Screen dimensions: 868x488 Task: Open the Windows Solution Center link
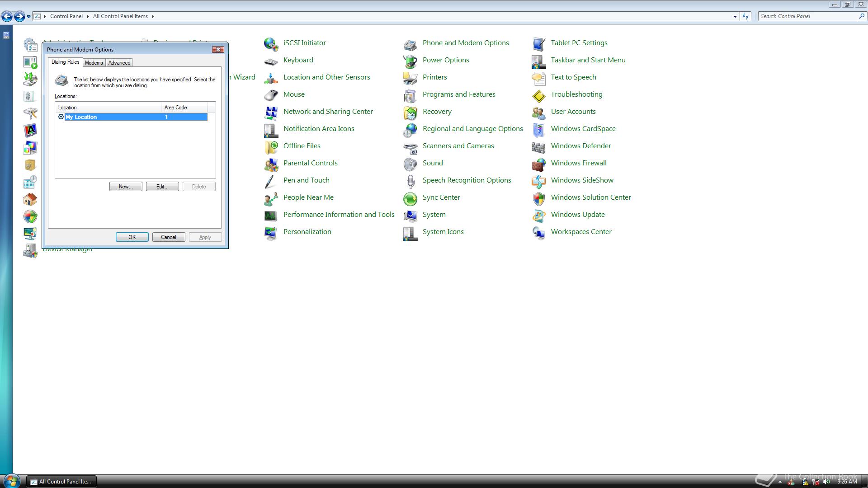(591, 197)
